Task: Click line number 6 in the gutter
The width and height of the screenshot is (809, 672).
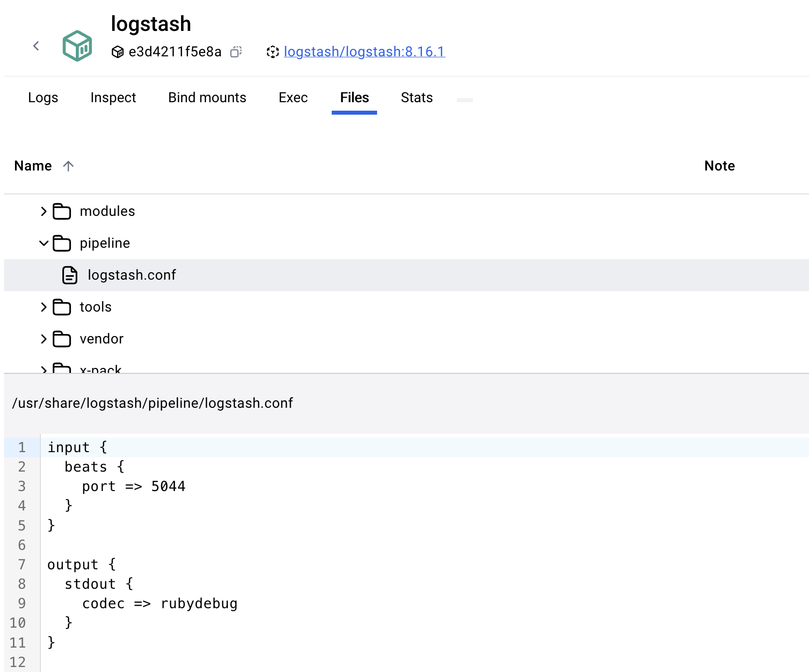Action: point(21,545)
